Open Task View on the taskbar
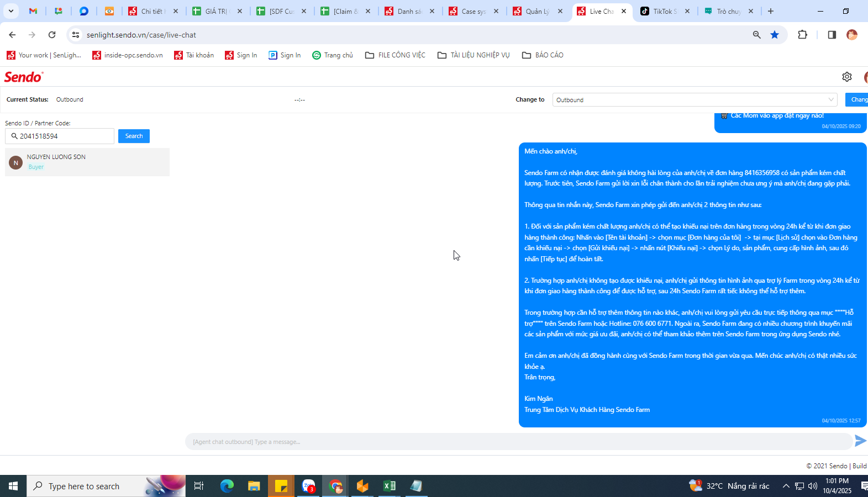The width and height of the screenshot is (868, 497). 199,486
